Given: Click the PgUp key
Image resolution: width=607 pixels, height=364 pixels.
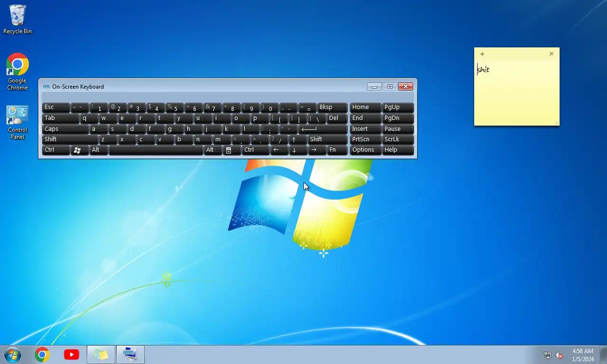Looking at the screenshot, I should (x=398, y=108).
